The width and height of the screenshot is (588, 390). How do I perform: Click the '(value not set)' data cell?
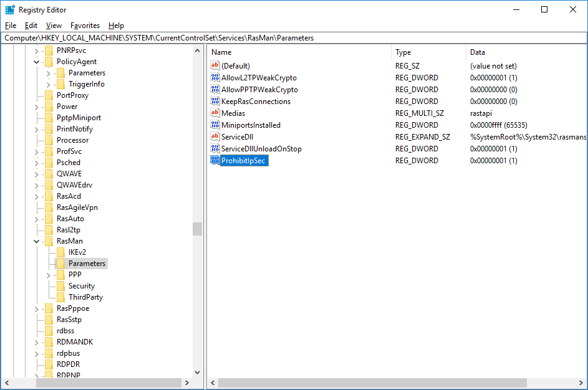(493, 66)
